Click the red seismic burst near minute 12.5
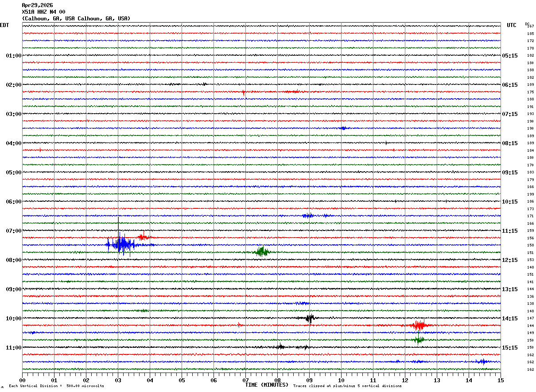Image resolution: width=536 pixels, height=392 pixels. 418,325
